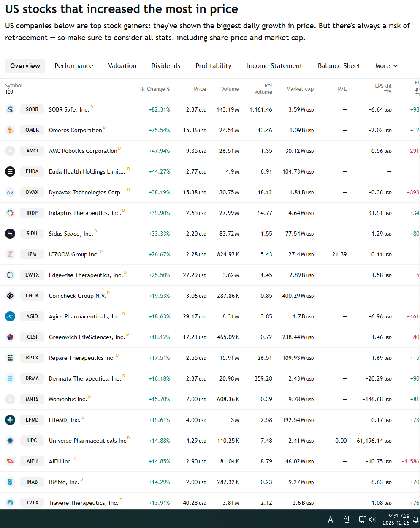The height and width of the screenshot is (528, 420).
Task: Click the Universe Pharmaceuticals logo icon
Action: tap(10, 441)
